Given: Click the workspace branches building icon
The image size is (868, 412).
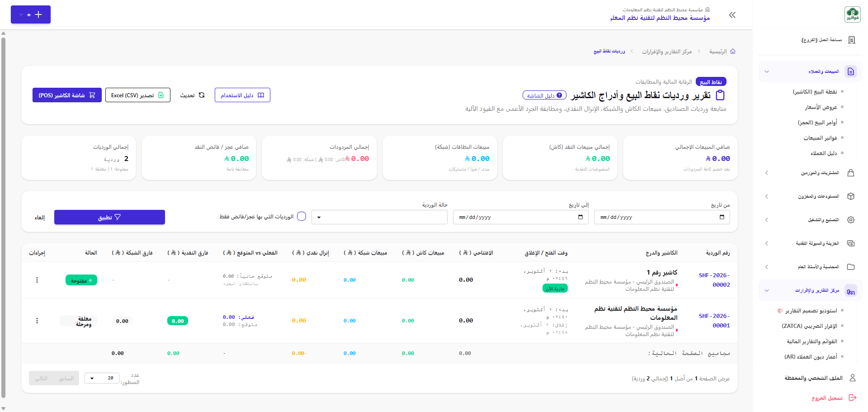Looking at the screenshot, I should click(852, 40).
